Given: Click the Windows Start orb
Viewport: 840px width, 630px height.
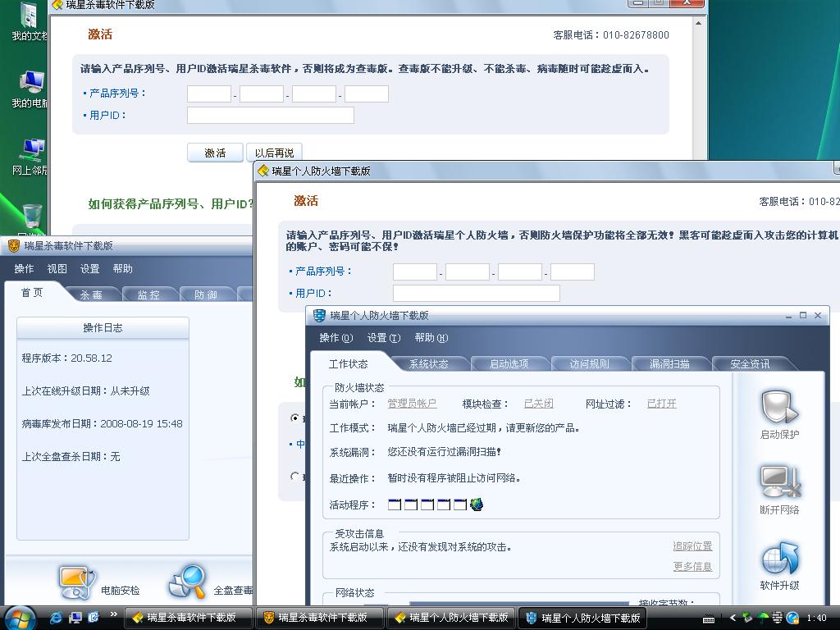Looking at the screenshot, I should [21, 619].
